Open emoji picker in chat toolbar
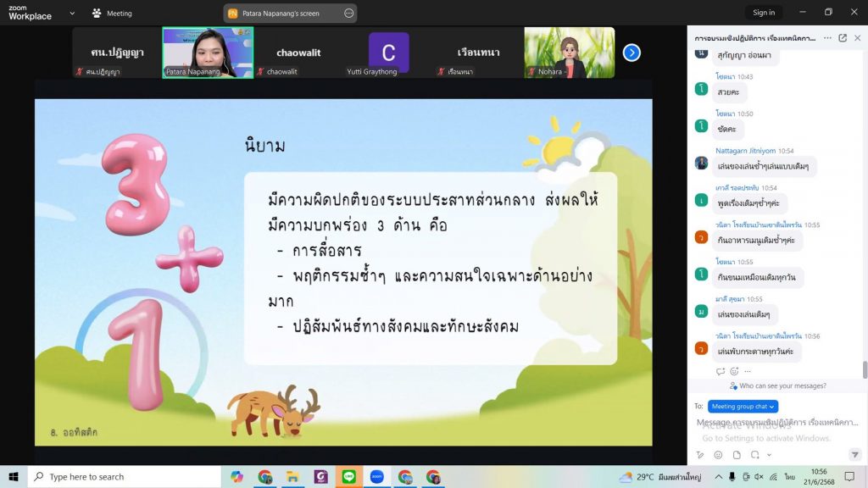Viewport: 868px width, 488px height. click(x=718, y=455)
